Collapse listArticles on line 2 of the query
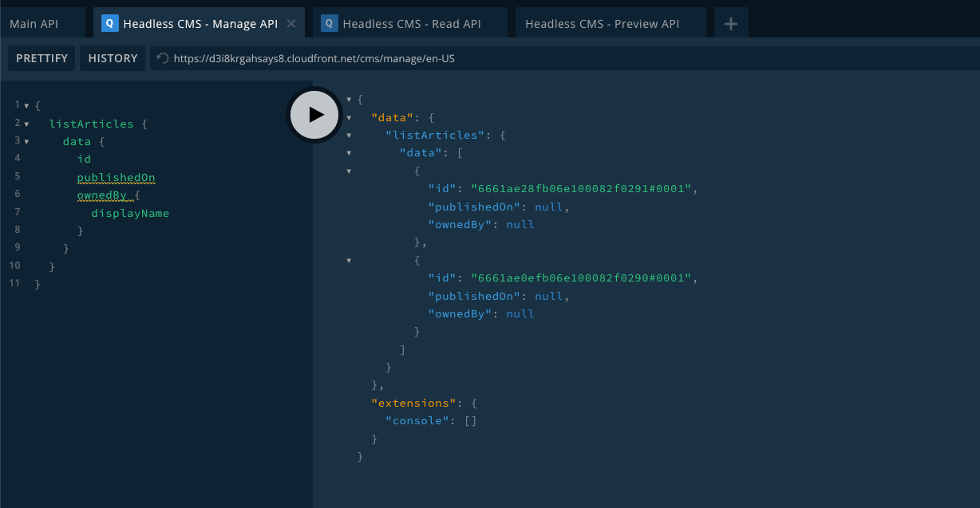The image size is (980, 508). [x=27, y=124]
